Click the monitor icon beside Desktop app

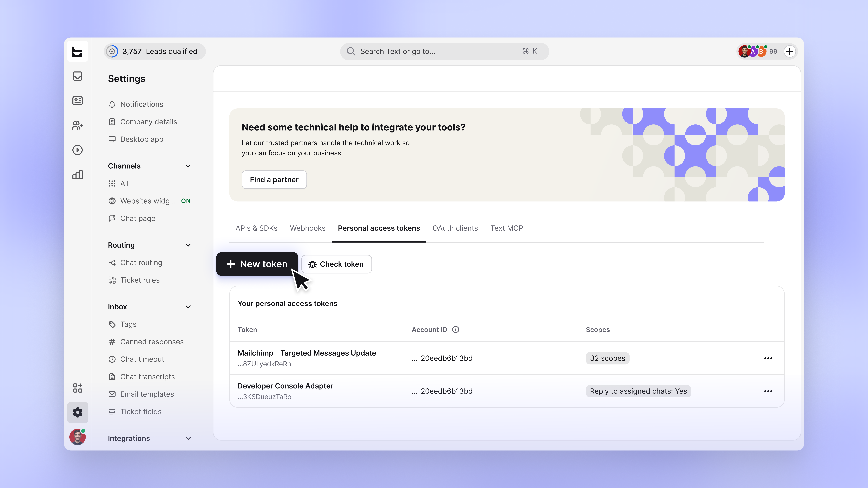point(112,139)
